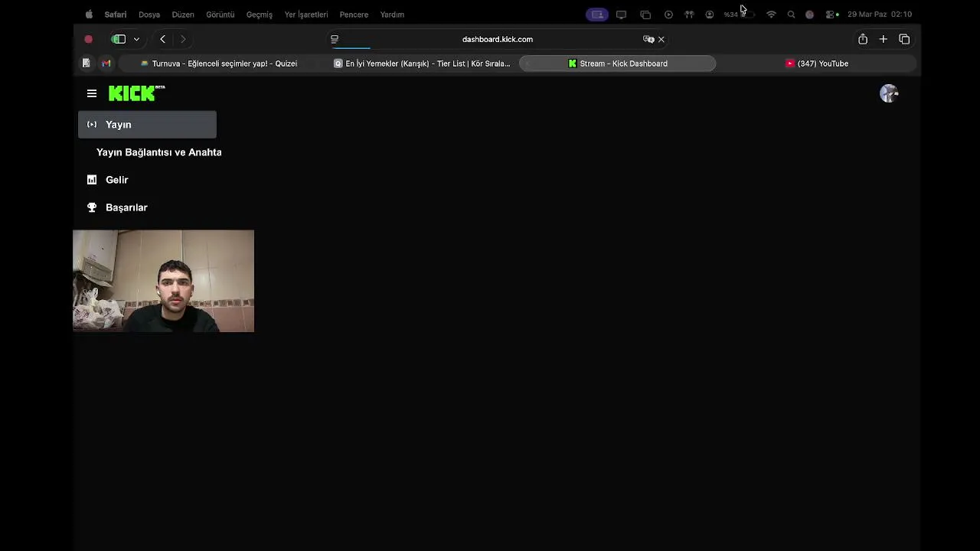Open the AirPods menu bar icon

click(689, 15)
